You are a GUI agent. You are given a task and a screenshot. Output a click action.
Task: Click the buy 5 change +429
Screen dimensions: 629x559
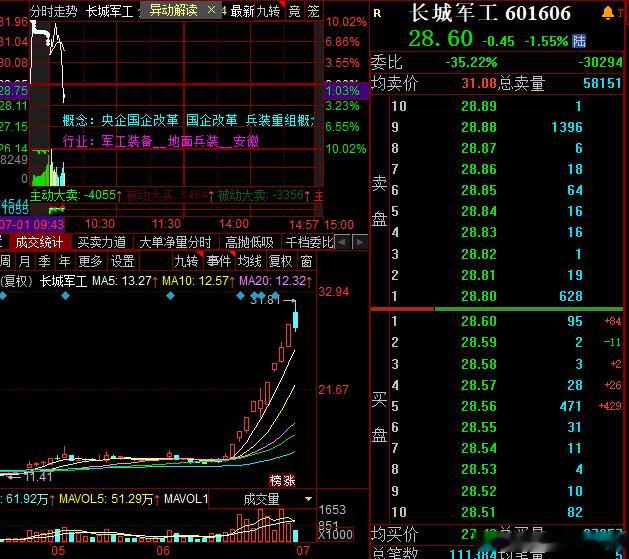[610, 406]
